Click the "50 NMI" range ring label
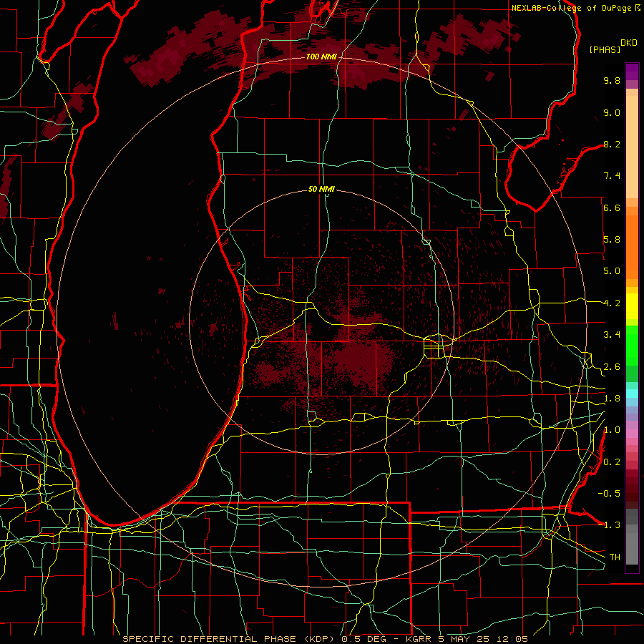Viewport: 644px width, 644px height. click(x=321, y=189)
